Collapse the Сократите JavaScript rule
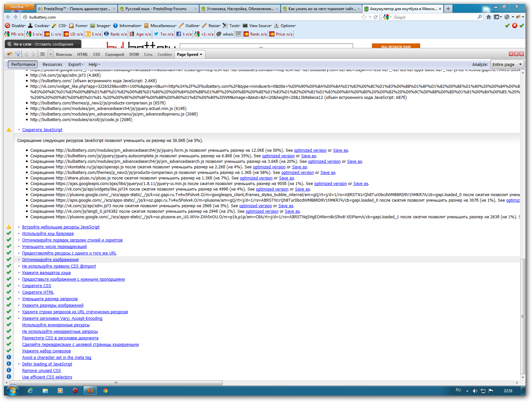Screen dimensions: 532x402 click(19, 130)
